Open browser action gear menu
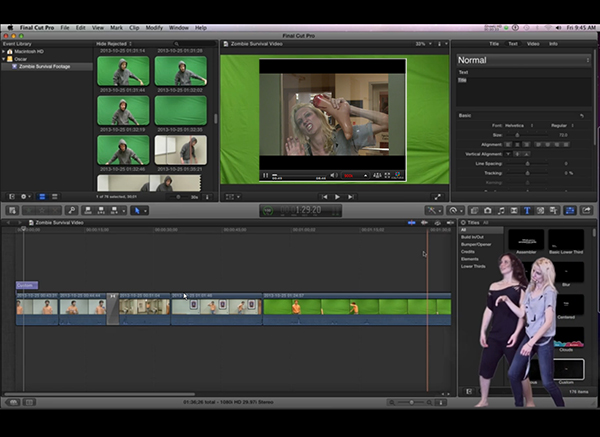This screenshot has height=437, width=600. pyautogui.click(x=26, y=197)
